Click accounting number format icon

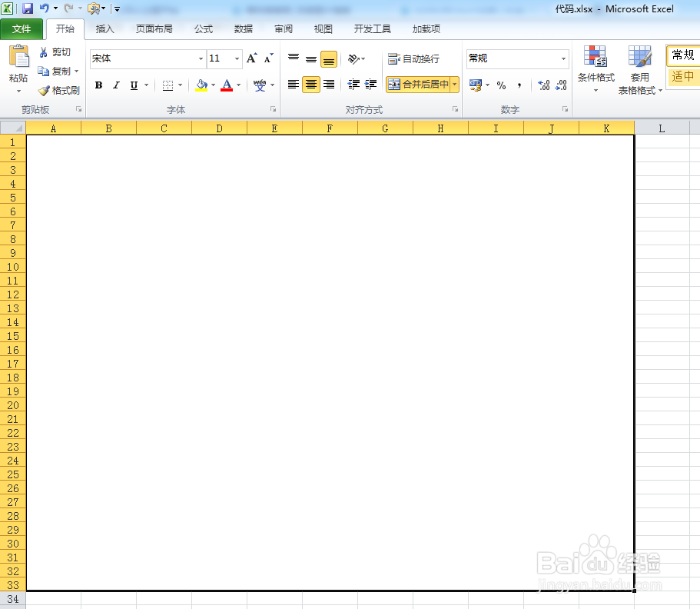click(476, 85)
